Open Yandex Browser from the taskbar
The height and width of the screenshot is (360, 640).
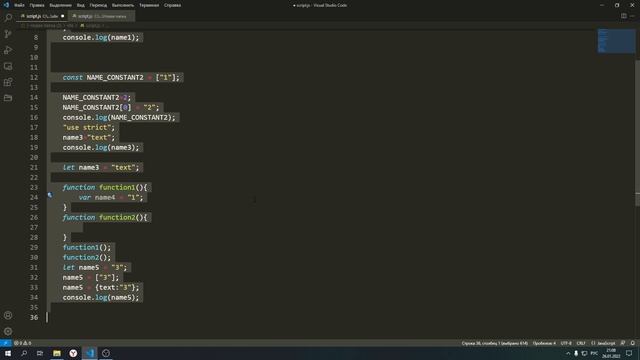73,353
